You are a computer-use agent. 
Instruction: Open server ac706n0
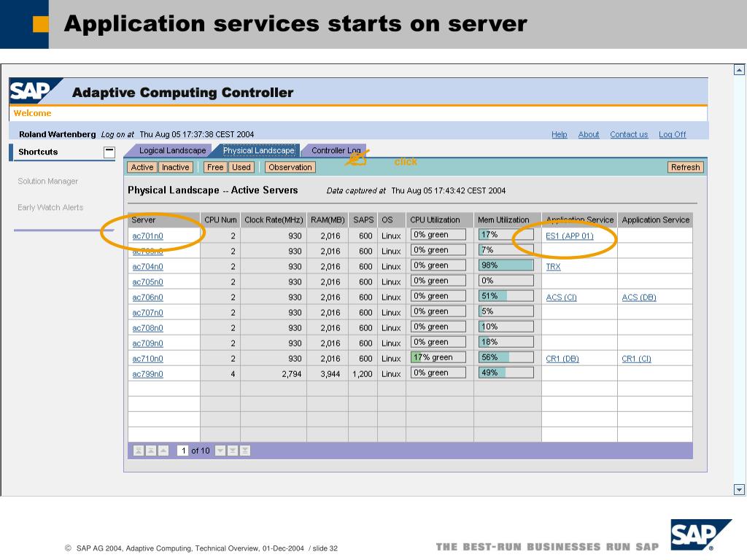[147, 297]
